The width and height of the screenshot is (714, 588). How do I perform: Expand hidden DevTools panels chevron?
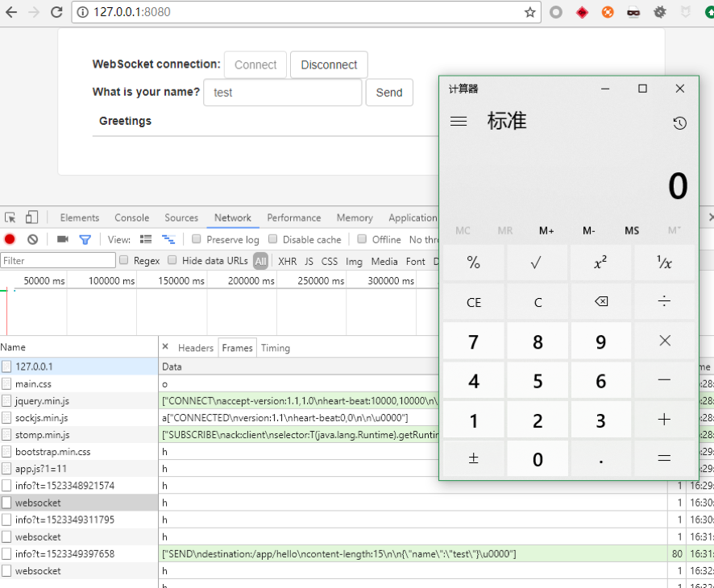point(710,217)
